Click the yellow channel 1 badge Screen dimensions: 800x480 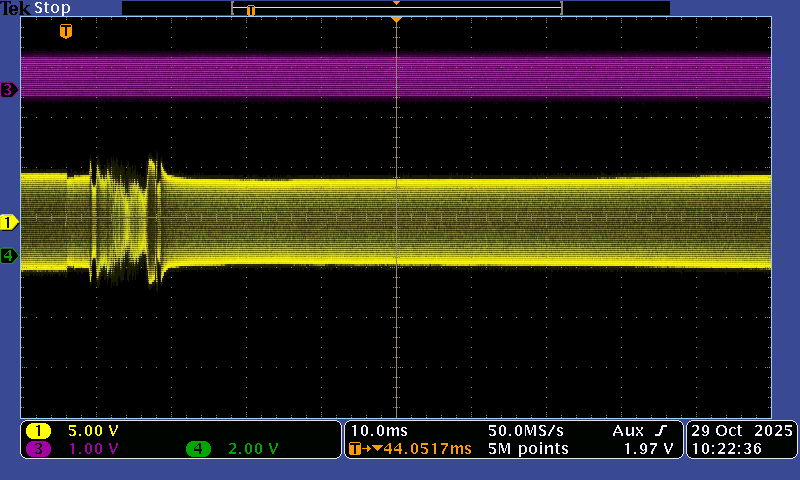point(39,431)
